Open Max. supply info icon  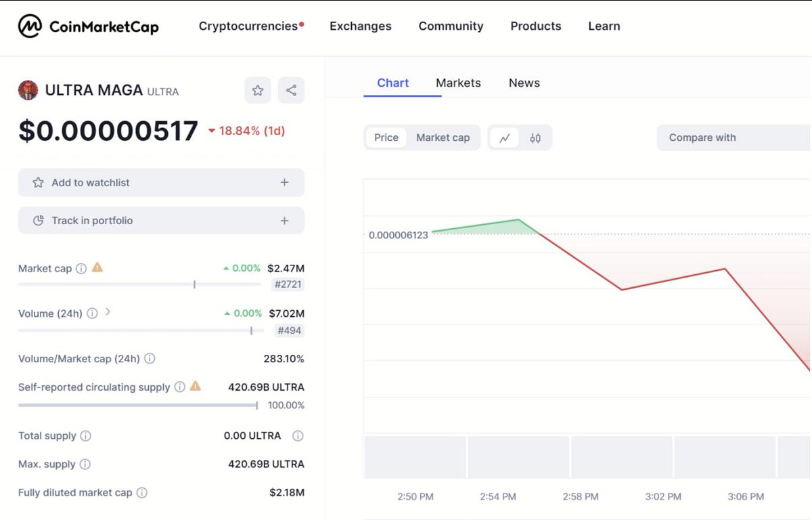click(x=85, y=464)
